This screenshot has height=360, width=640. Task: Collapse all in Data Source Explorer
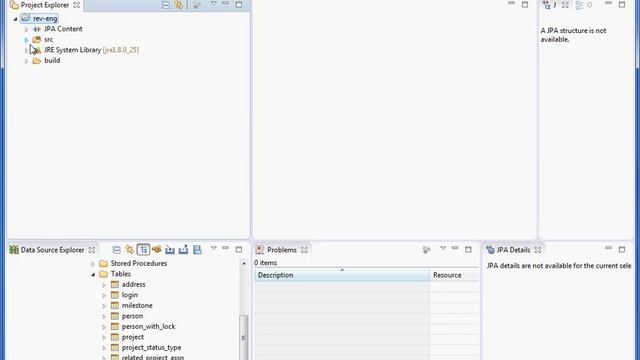pyautogui.click(x=116, y=249)
